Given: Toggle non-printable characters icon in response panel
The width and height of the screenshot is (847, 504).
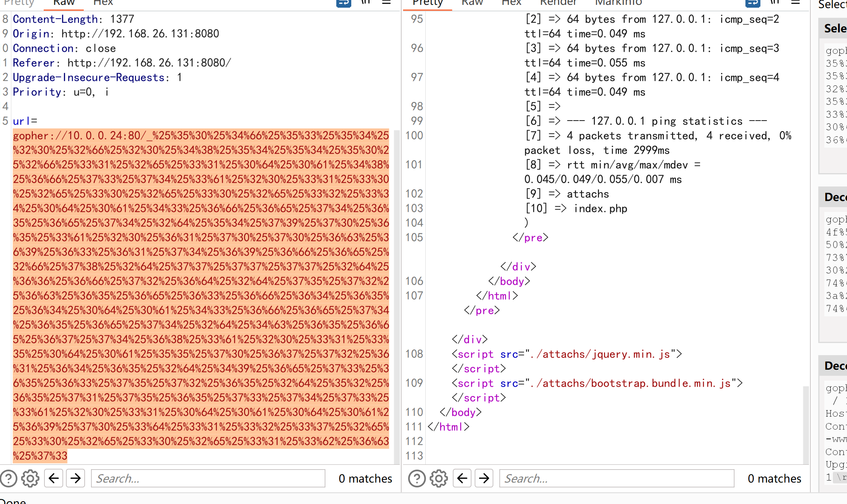Looking at the screenshot, I should 775,2.
